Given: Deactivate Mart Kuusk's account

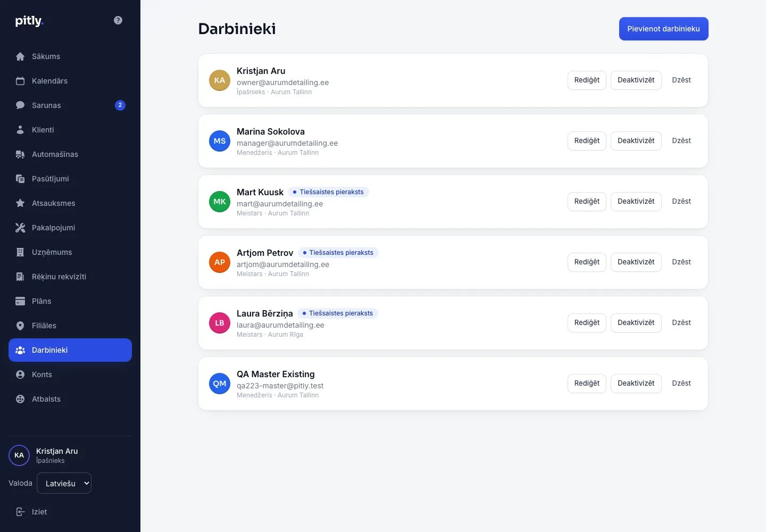Looking at the screenshot, I should 636,202.
